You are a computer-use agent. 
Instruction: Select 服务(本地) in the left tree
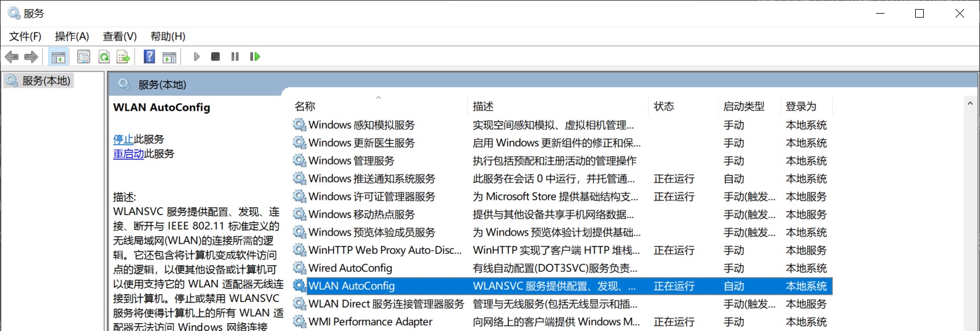pyautogui.click(x=46, y=81)
